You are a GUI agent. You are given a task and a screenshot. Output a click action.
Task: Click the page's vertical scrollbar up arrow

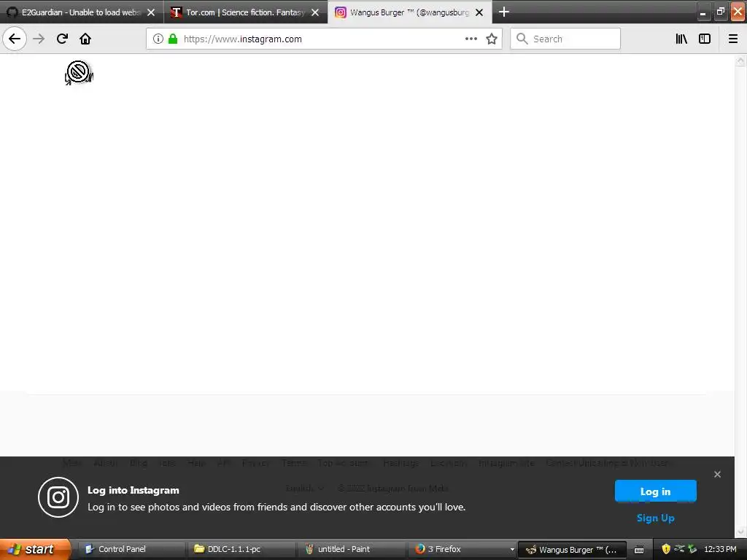pos(740,61)
